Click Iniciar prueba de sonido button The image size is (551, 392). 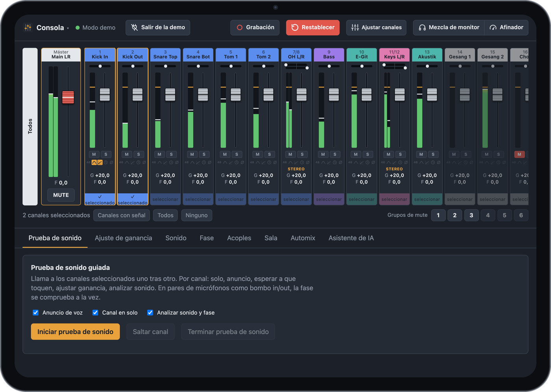tap(75, 332)
